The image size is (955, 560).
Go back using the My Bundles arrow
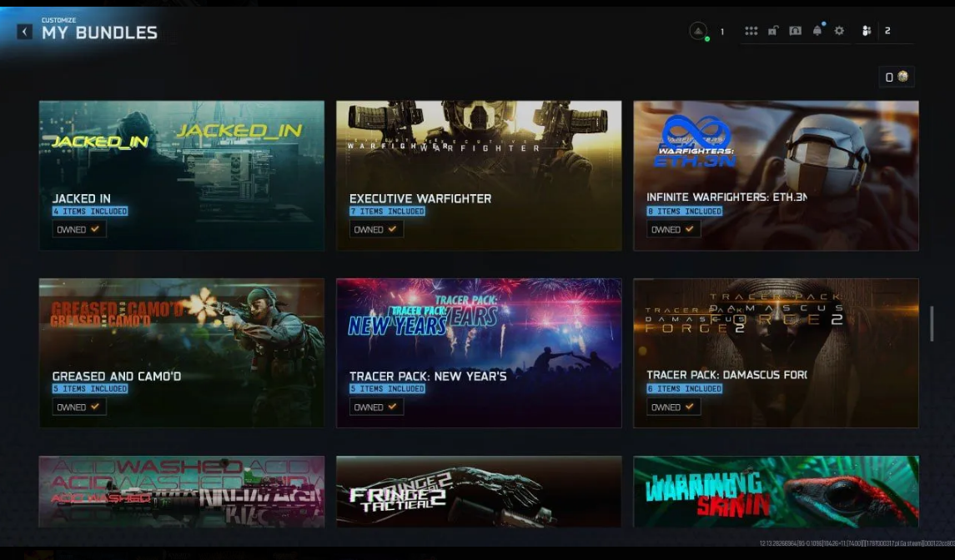(x=24, y=32)
